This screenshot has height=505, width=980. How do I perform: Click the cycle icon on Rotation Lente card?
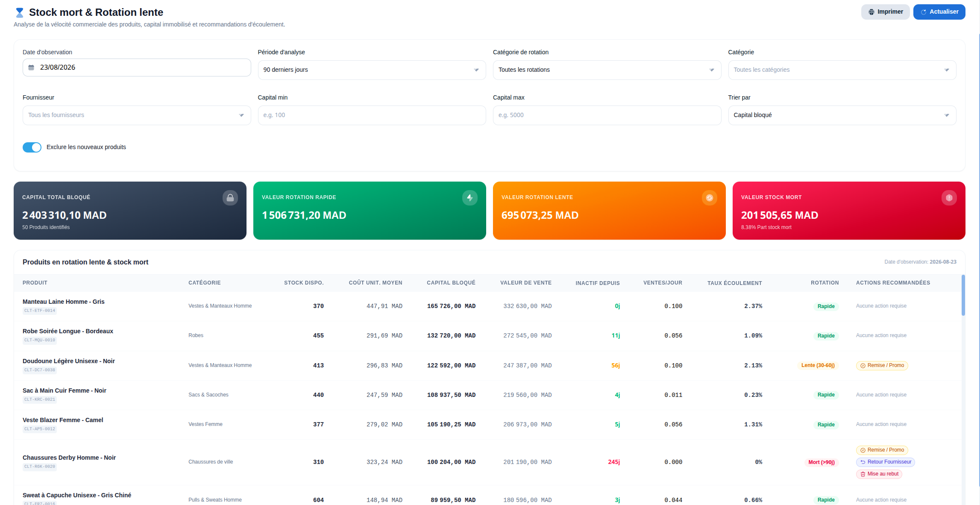(x=710, y=198)
